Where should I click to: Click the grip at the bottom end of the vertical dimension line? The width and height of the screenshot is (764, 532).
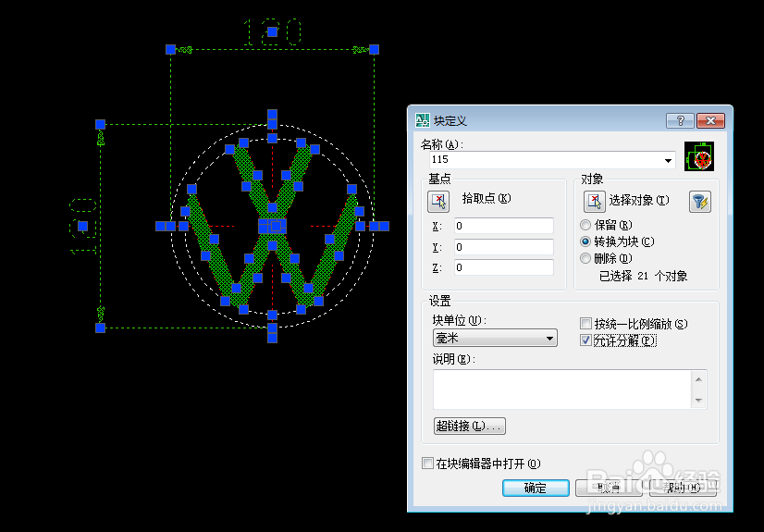pyautogui.click(x=101, y=328)
